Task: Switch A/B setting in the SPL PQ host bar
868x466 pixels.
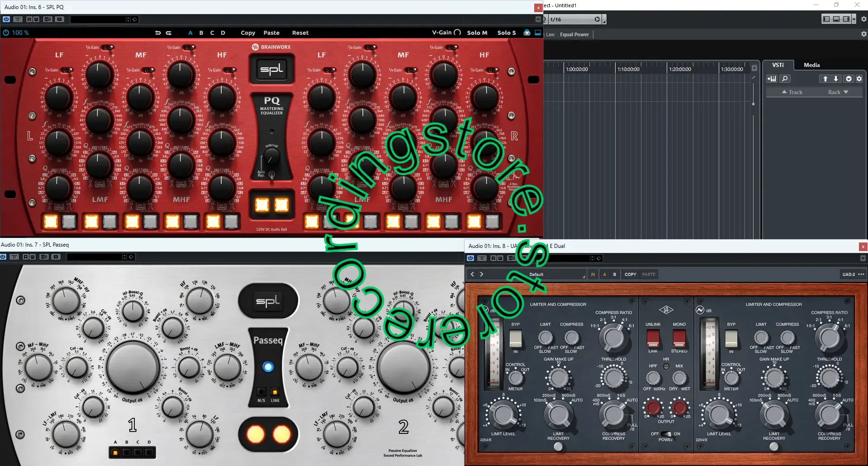Action: click(47, 19)
